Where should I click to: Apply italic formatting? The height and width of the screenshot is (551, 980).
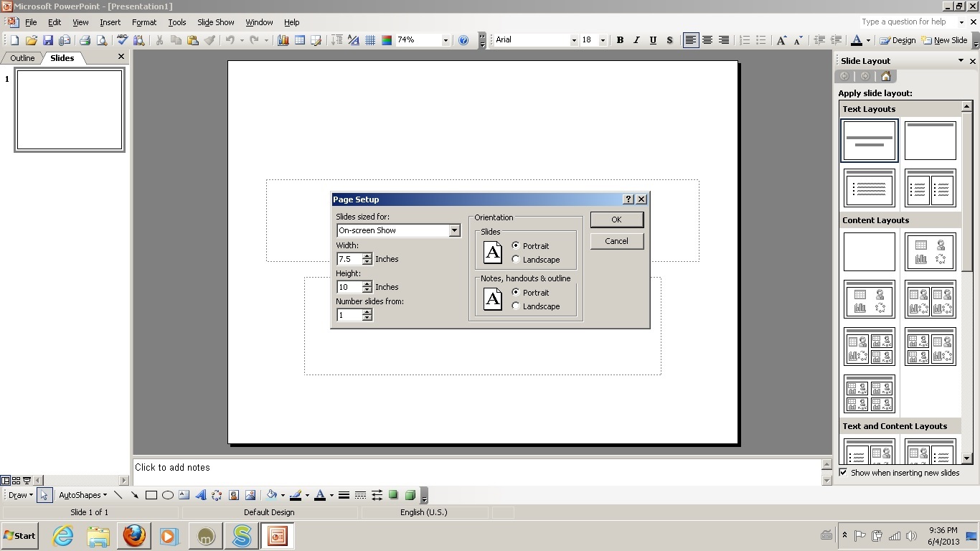(636, 40)
